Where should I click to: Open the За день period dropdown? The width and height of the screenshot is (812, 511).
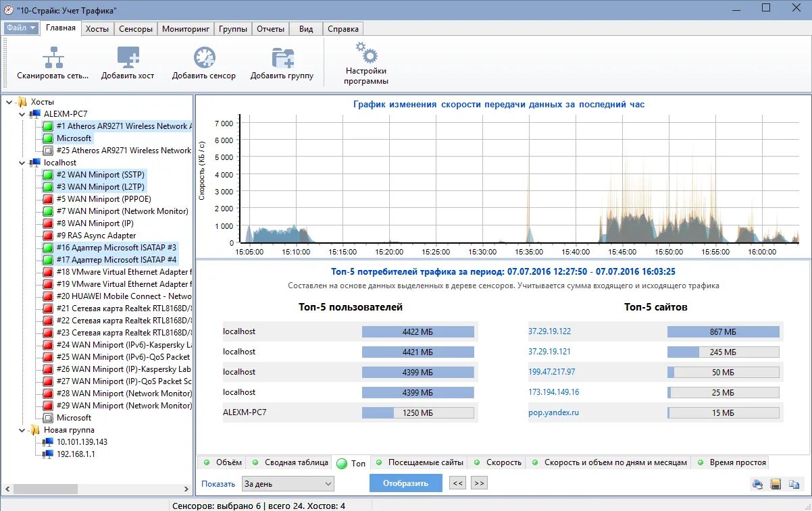[288, 483]
